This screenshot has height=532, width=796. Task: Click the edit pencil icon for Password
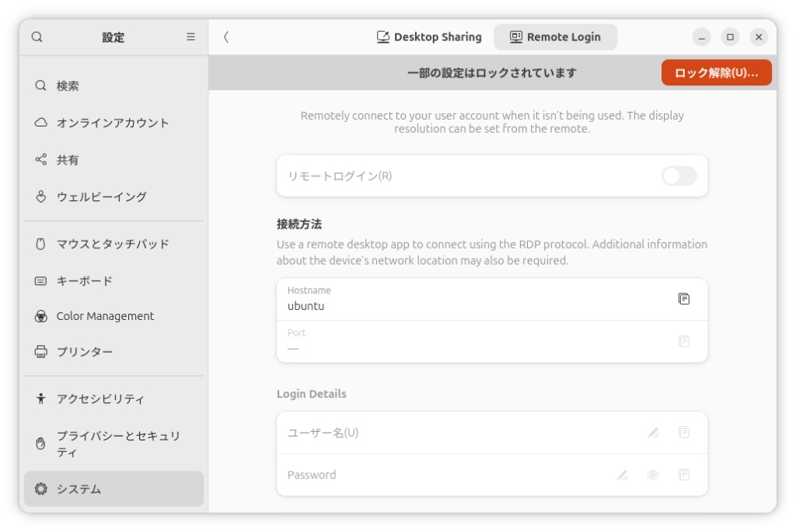point(622,475)
